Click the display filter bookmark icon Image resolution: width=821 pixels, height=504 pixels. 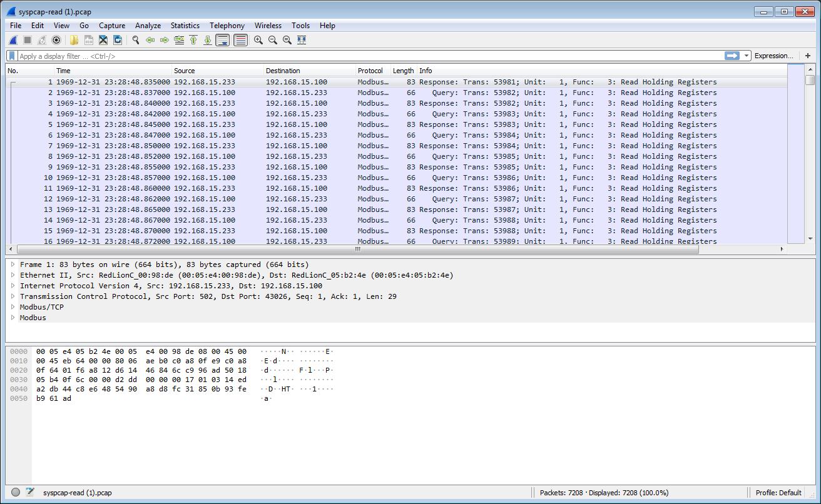pos(13,56)
